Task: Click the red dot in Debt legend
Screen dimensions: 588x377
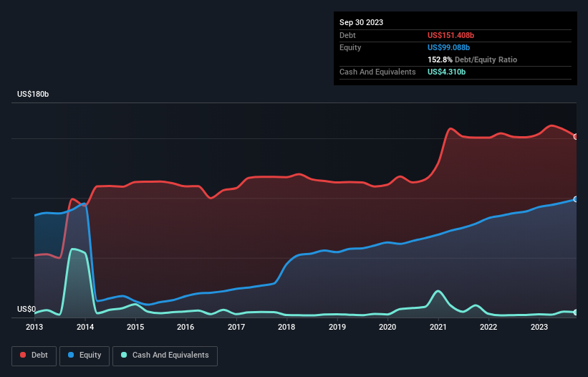Action: click(x=23, y=355)
